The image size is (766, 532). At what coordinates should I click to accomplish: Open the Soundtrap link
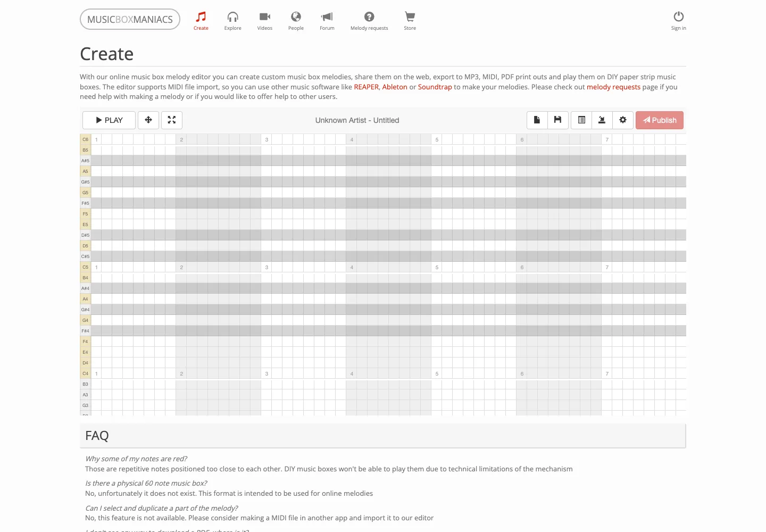[x=435, y=87]
